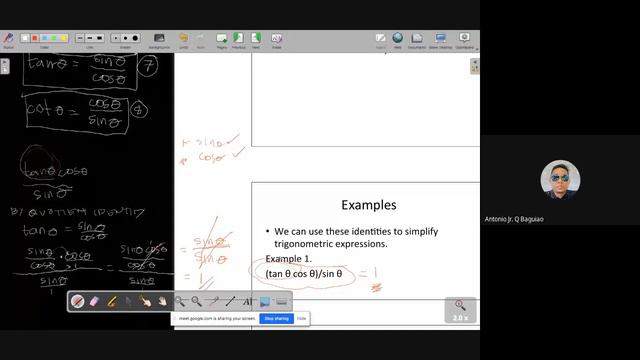Viewport: 640px width, 360px height.
Task: Hide the screen sharing notification
Action: pyautogui.click(x=301, y=318)
